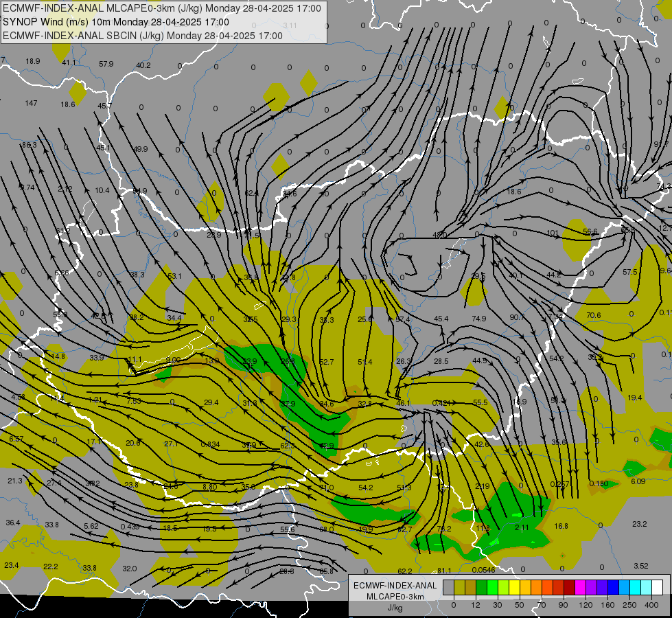Viewport: 672px width, 618px height.
Task: Click the map value 6.66
Action: pyautogui.click(x=62, y=273)
